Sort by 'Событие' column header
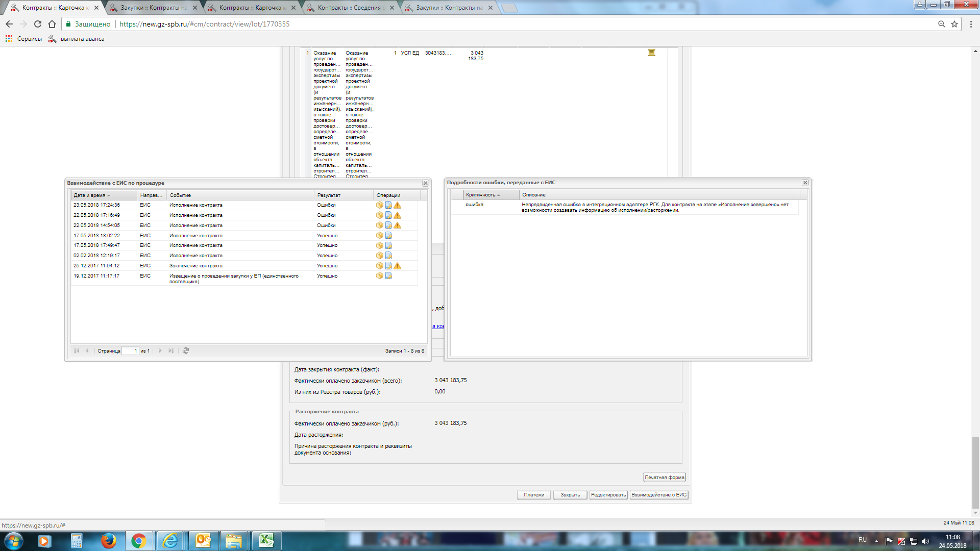The width and height of the screenshot is (980, 551). point(240,195)
